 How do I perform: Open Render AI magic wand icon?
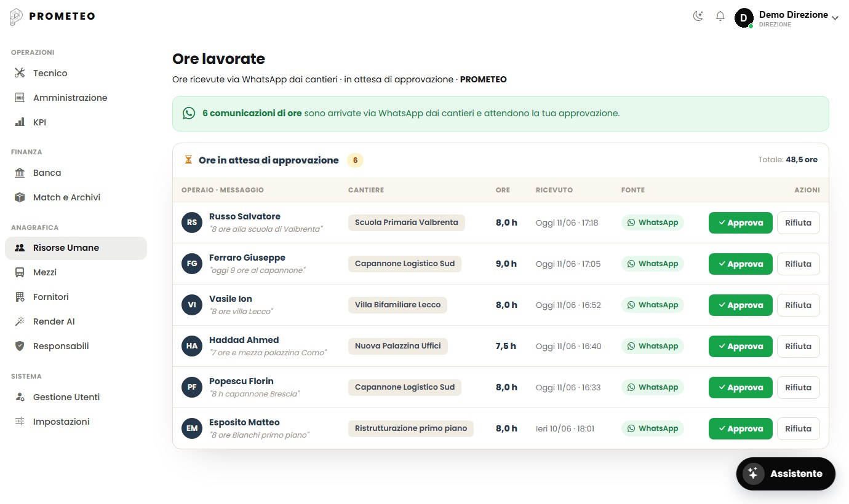20,321
